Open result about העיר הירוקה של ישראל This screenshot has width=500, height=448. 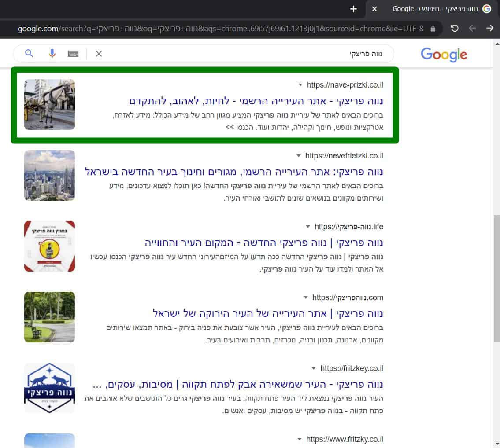click(x=268, y=313)
